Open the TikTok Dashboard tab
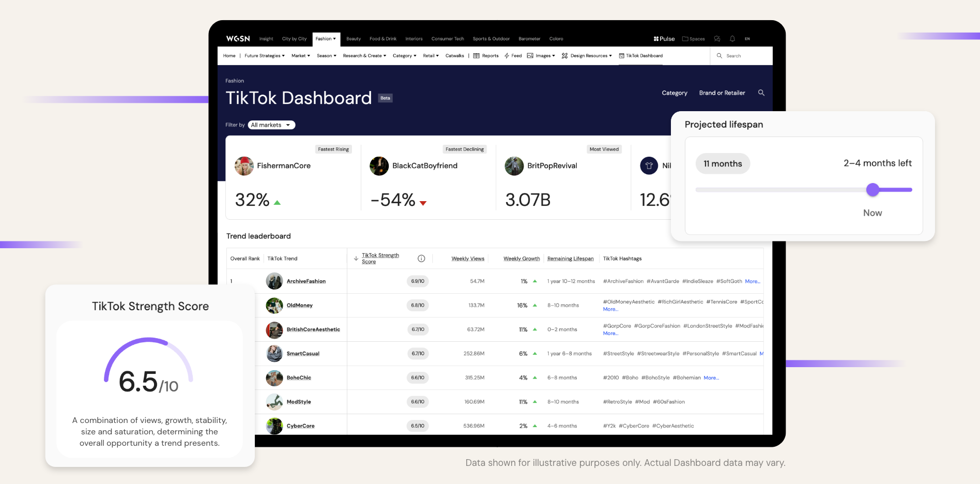980x484 pixels. (x=641, y=56)
